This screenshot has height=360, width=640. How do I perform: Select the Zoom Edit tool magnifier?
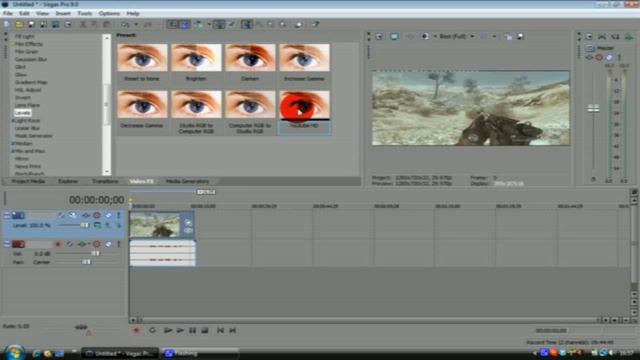tap(282, 24)
